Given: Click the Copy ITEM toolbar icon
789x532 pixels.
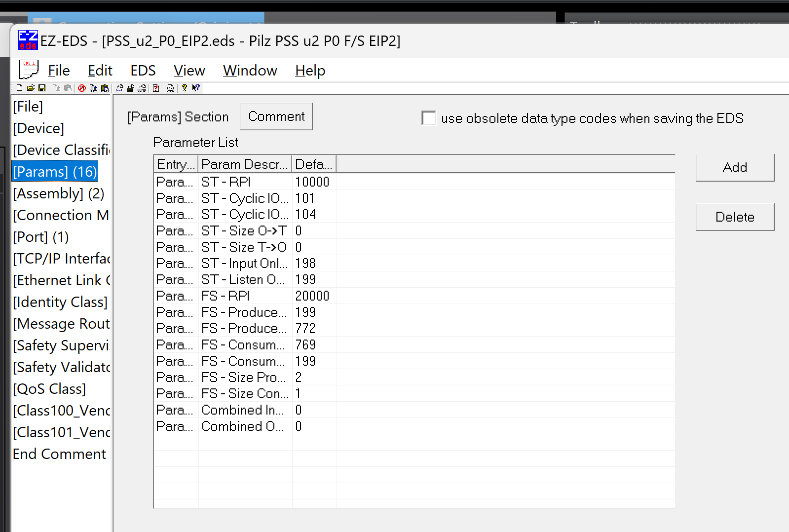Looking at the screenshot, I should (93, 88).
